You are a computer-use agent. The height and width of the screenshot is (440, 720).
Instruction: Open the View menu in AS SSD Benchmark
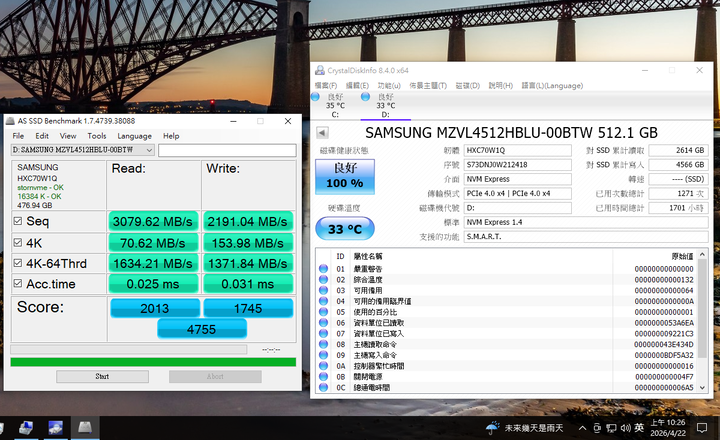68,136
